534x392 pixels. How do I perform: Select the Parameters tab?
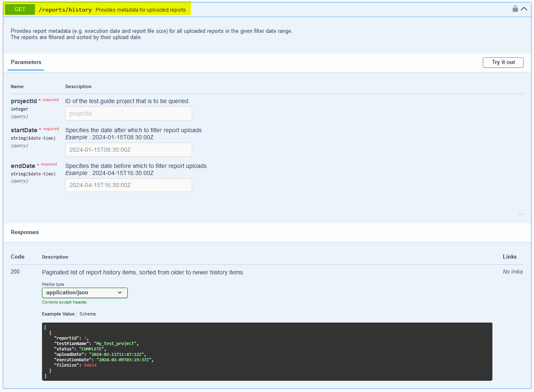(26, 62)
